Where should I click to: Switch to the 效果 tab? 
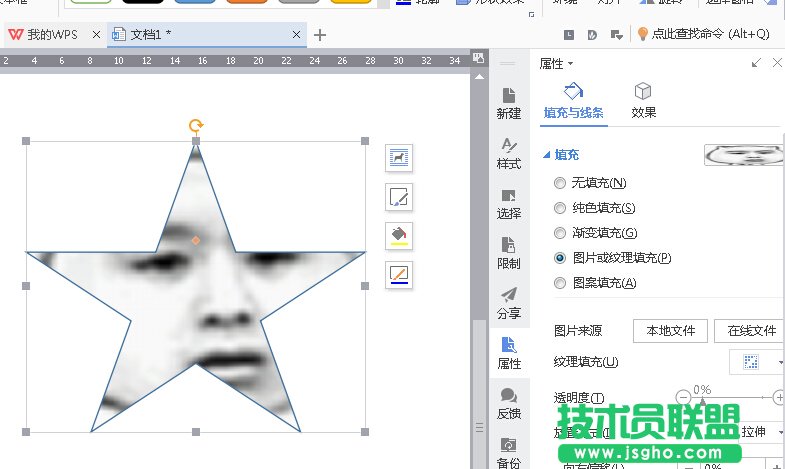(644, 101)
